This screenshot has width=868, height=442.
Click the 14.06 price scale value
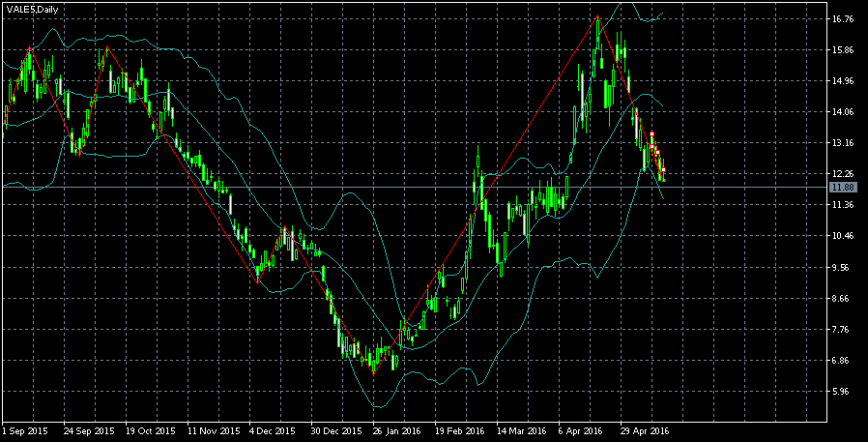(x=843, y=112)
